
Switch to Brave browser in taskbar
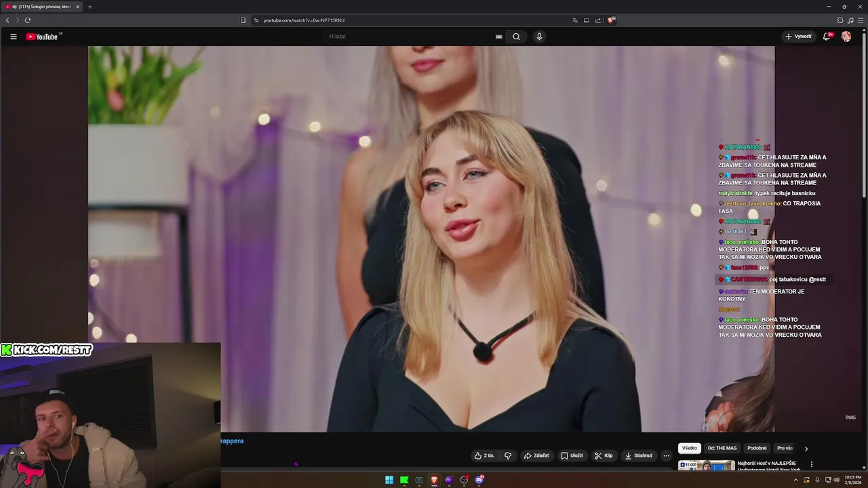pyautogui.click(x=434, y=480)
